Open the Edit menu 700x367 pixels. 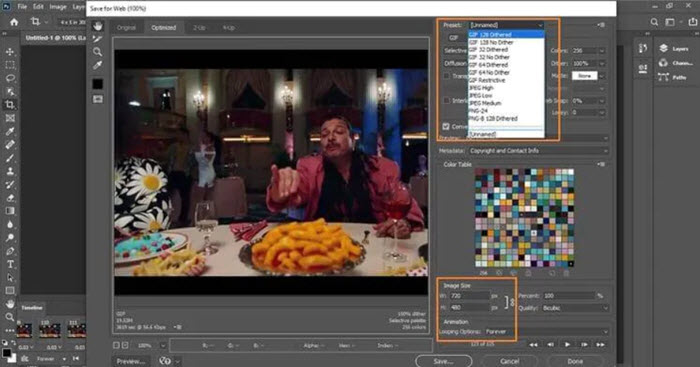(38, 7)
